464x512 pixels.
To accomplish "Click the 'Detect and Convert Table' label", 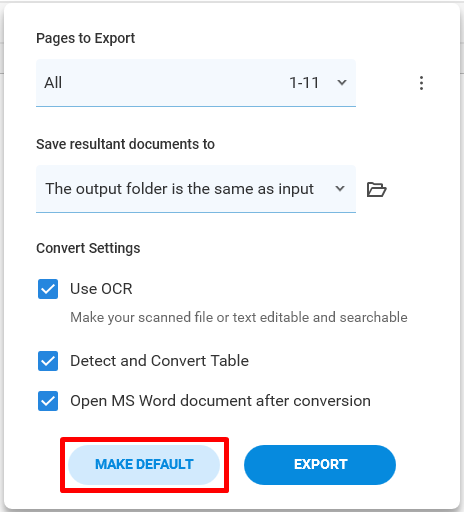I will click(x=160, y=361).
